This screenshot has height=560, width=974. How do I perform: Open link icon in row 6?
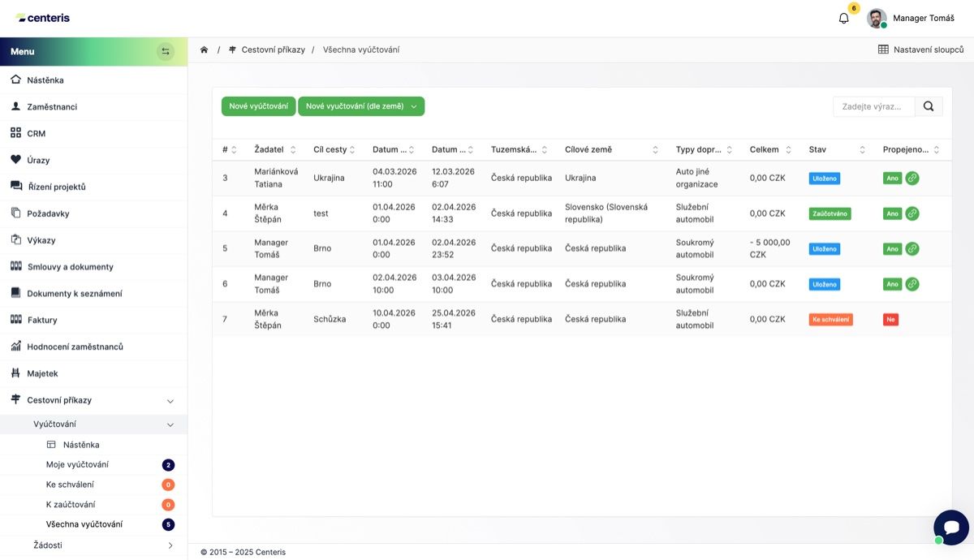click(912, 284)
